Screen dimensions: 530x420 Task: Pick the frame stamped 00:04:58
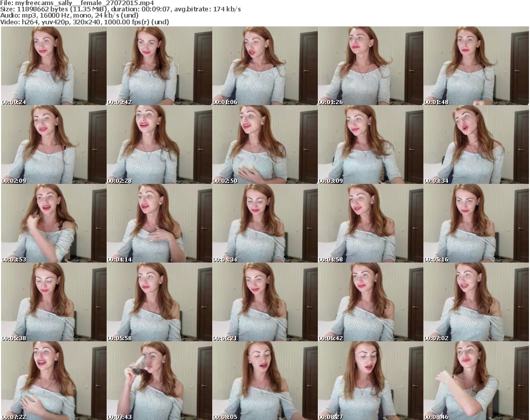pyautogui.click(x=370, y=224)
